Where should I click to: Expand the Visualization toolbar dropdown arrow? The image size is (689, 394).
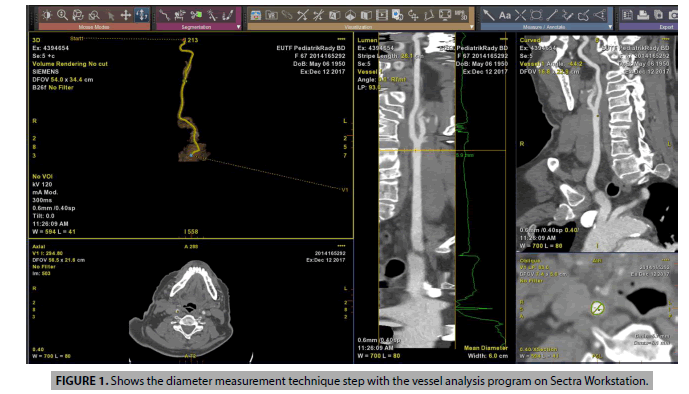pyautogui.click(x=471, y=27)
